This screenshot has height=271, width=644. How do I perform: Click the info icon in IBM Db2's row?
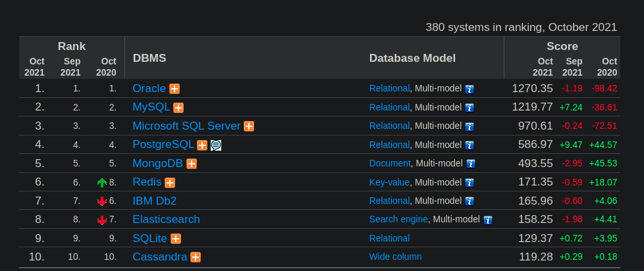tap(470, 201)
